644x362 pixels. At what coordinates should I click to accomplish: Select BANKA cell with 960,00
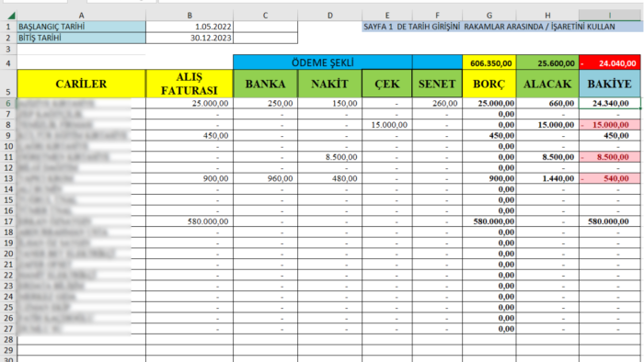(265, 178)
